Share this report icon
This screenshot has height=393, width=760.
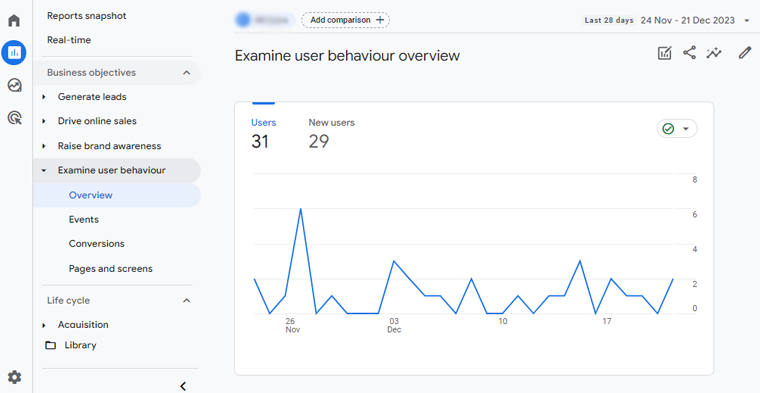click(x=689, y=53)
